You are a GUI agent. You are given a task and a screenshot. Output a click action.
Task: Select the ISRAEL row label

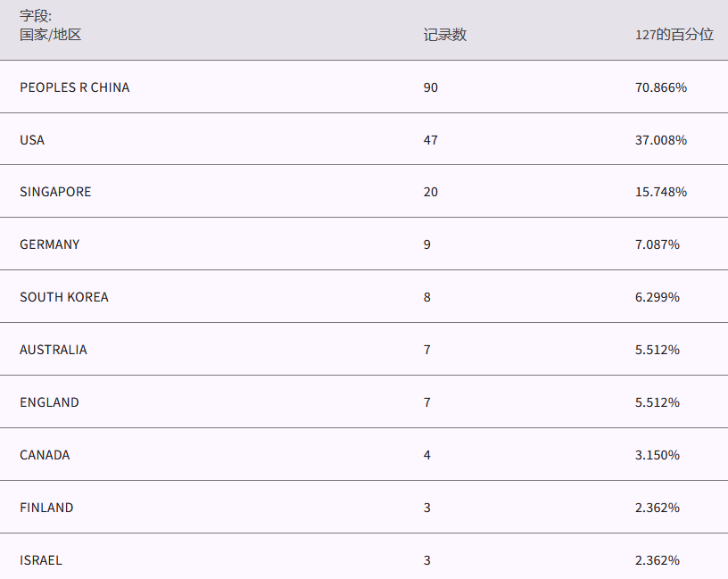41,560
